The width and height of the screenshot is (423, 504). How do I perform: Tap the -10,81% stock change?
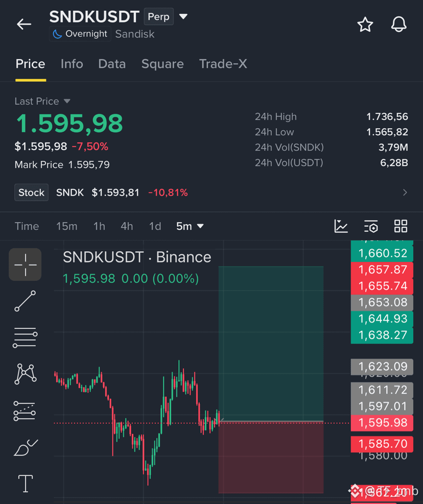click(x=168, y=193)
